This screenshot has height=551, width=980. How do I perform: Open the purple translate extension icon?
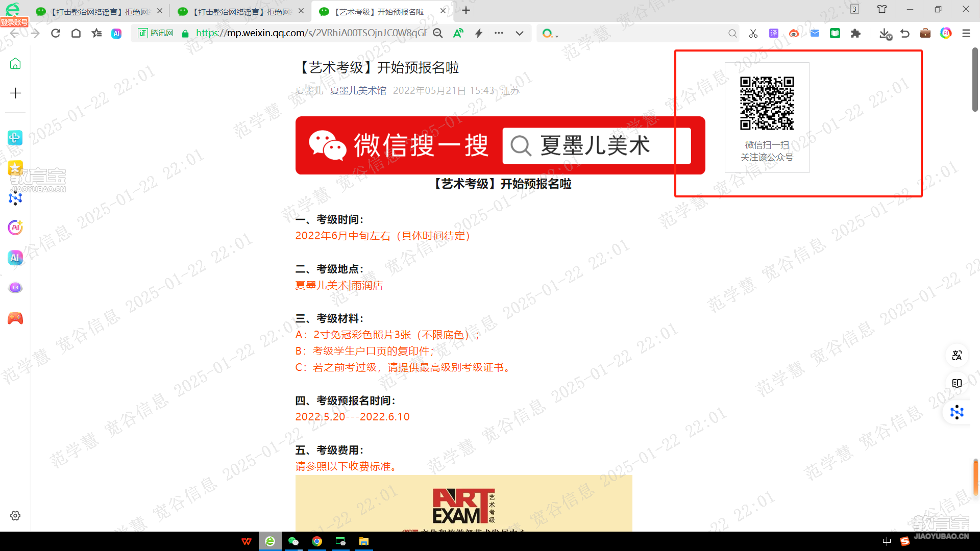coord(774,34)
